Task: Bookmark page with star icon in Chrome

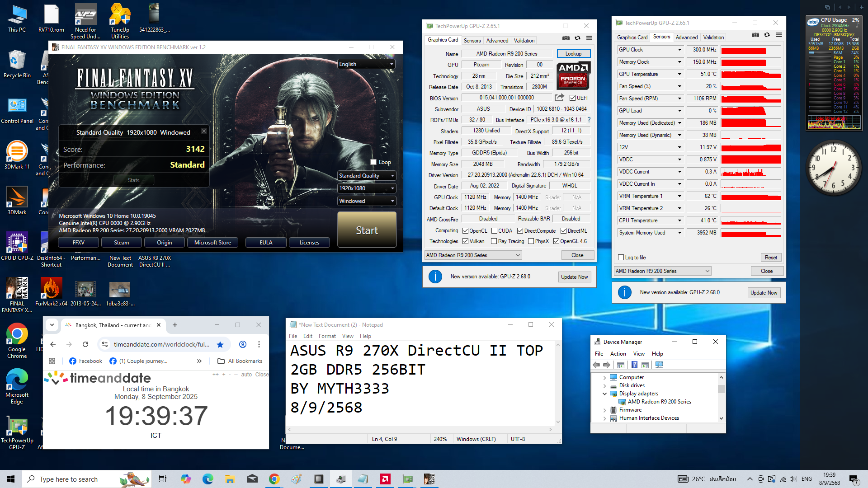Action: (220, 344)
